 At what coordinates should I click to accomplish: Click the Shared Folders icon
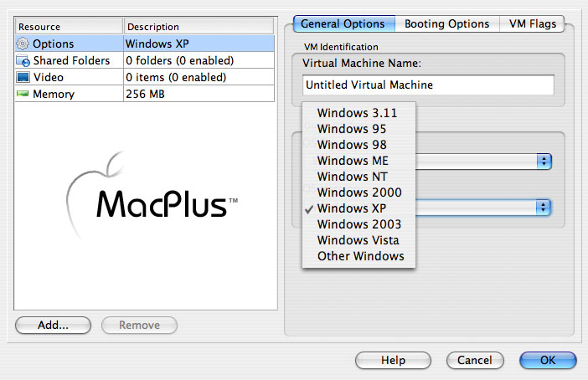click(23, 60)
